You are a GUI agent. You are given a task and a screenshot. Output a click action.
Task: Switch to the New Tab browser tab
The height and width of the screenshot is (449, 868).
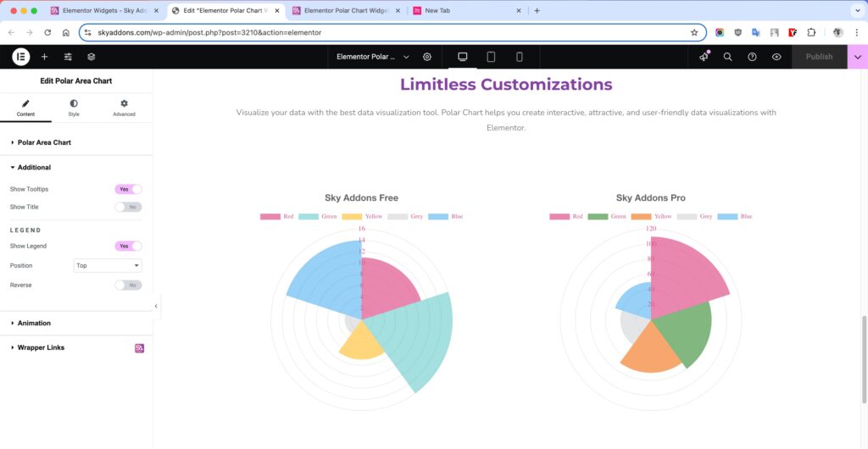(x=467, y=10)
